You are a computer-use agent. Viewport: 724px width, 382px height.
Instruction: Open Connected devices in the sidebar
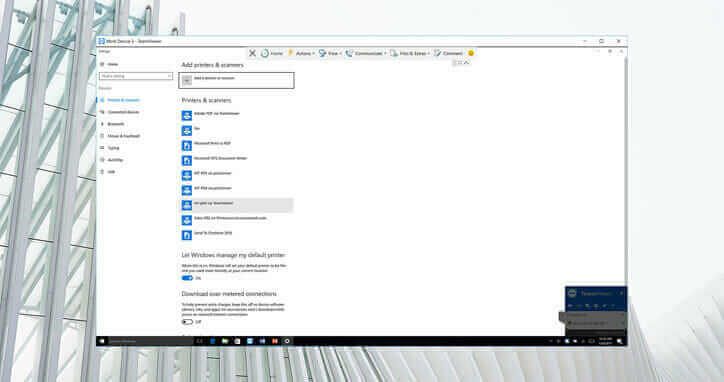pyautogui.click(x=120, y=112)
